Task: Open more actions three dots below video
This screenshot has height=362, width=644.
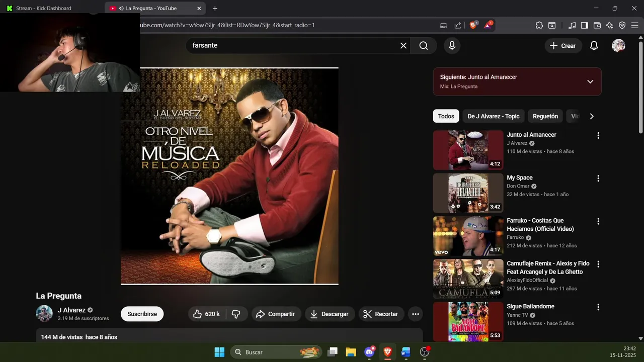Action: (x=416, y=314)
